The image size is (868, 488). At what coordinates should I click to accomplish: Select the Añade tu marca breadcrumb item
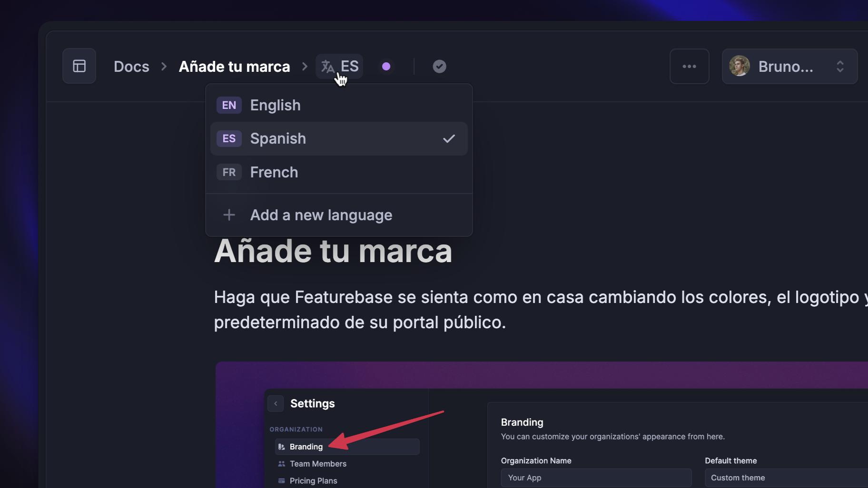pyautogui.click(x=234, y=66)
